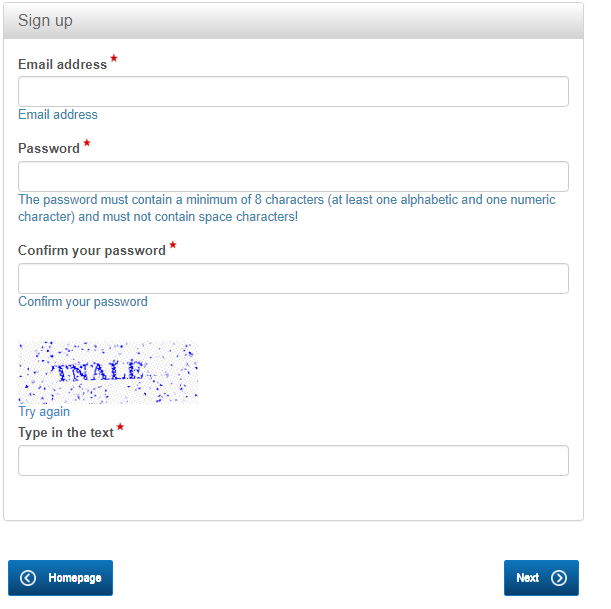
Task: Click the bold Password label
Action: [49, 149]
